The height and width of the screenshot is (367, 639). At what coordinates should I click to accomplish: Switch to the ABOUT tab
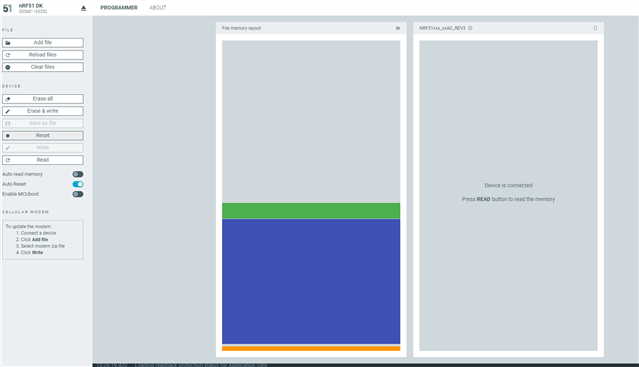(x=158, y=8)
